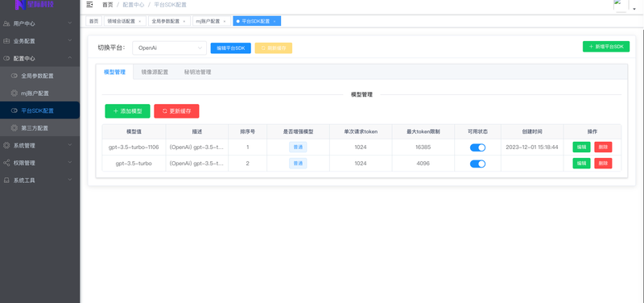Click the user avatar image top right

click(x=621, y=6)
